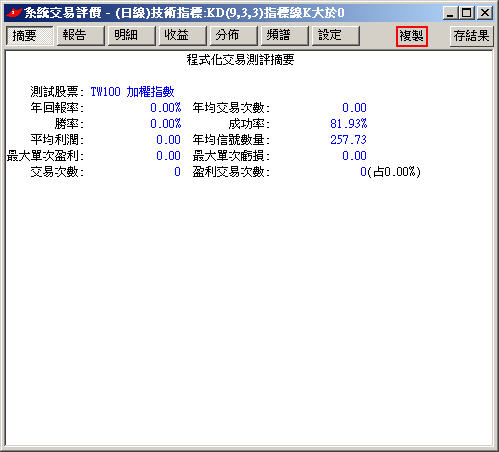499x452 pixels.
Task: Click the 盈利交易次數 value 0(占0.00%)
Action: [x=390, y=172]
